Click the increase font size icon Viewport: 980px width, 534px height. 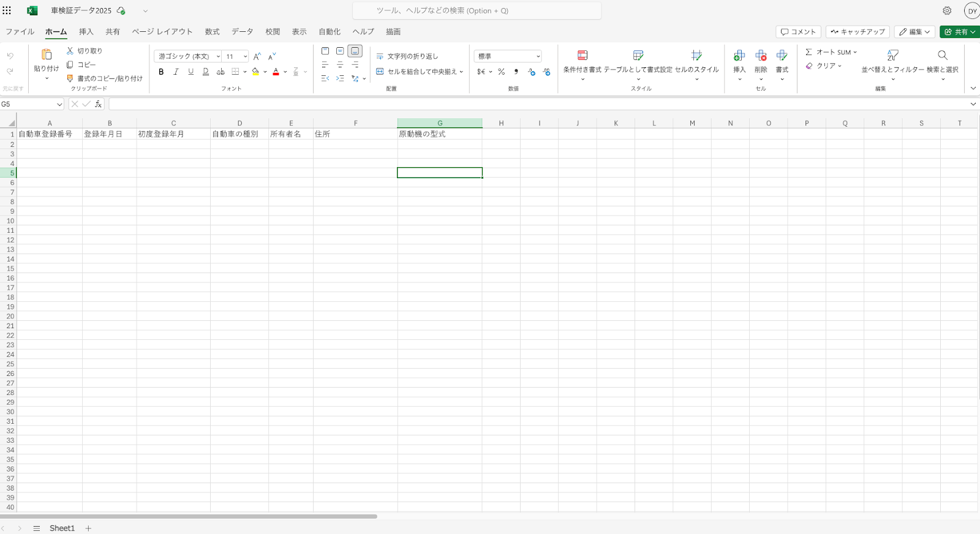coord(257,56)
